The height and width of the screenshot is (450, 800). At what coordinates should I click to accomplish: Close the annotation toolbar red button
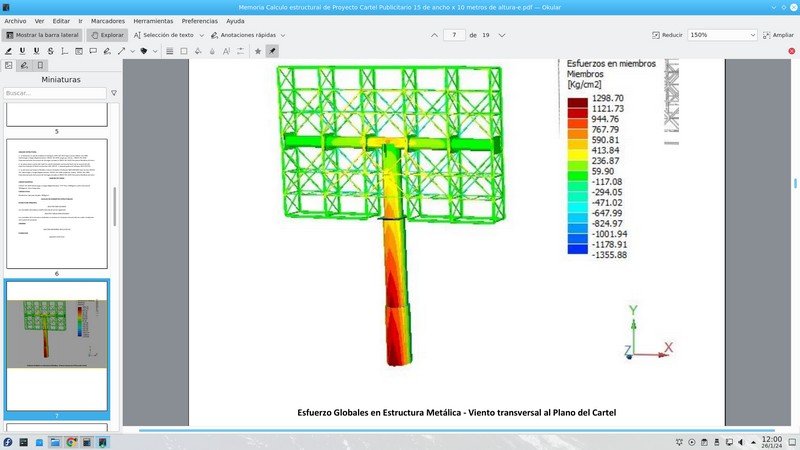(792, 51)
